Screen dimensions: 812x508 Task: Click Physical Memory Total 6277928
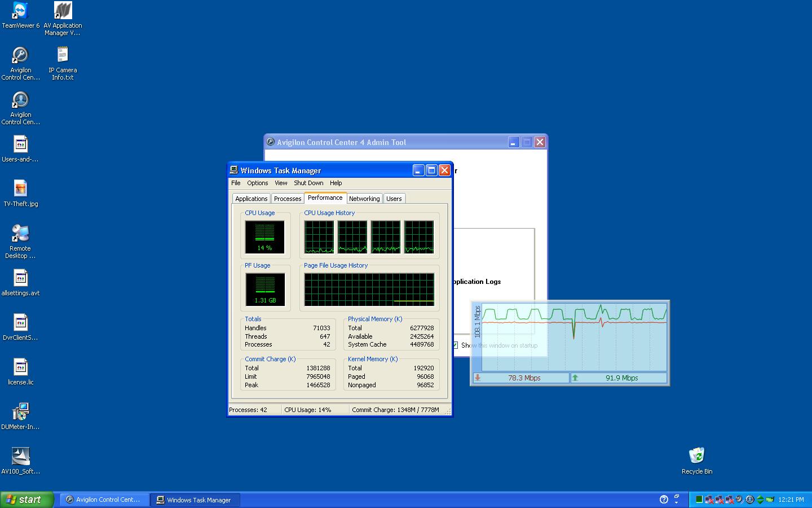[x=422, y=328]
